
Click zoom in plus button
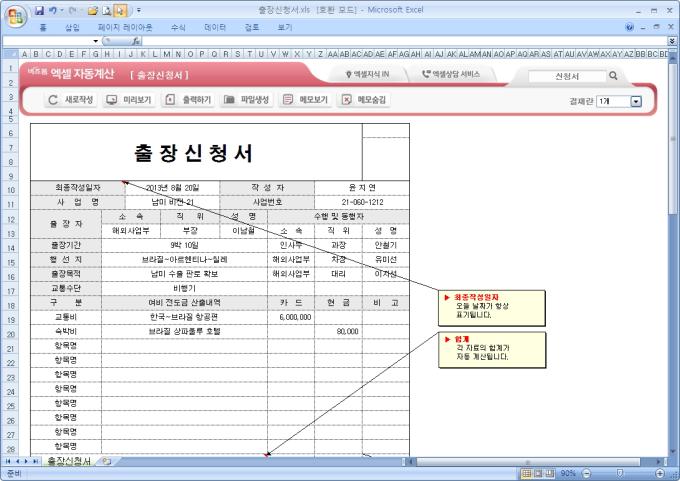tap(660, 473)
